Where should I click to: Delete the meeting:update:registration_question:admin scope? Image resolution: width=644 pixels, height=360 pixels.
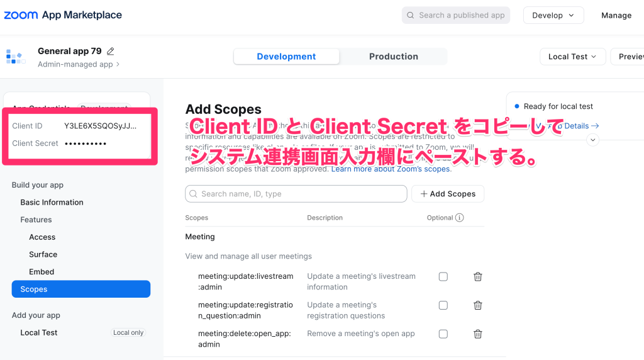477,305
